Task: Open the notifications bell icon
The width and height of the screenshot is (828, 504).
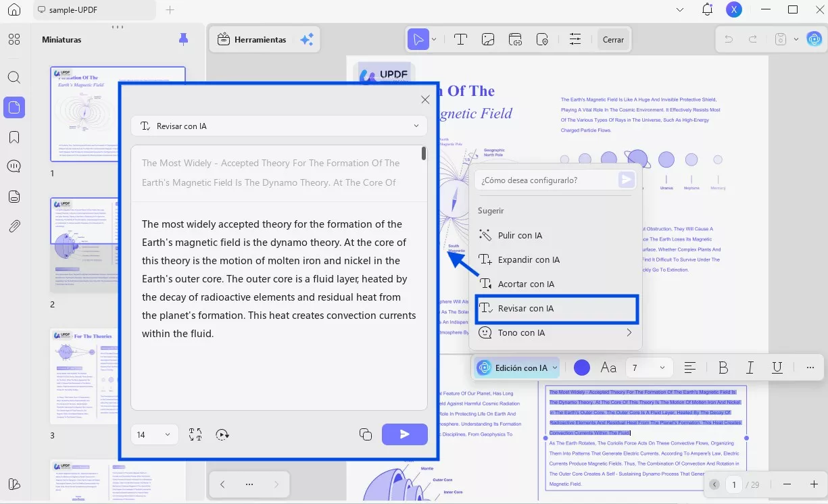Action: [707, 9]
